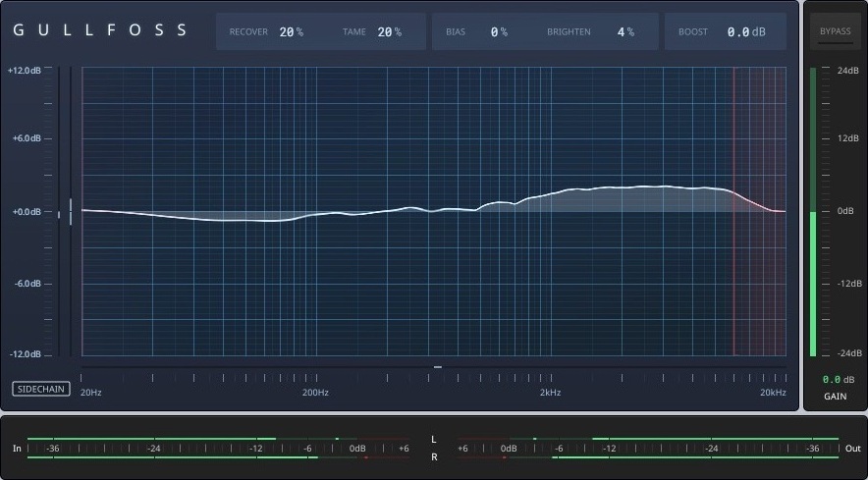
Task: Click the 20Hz frequency label
Action: pos(90,393)
